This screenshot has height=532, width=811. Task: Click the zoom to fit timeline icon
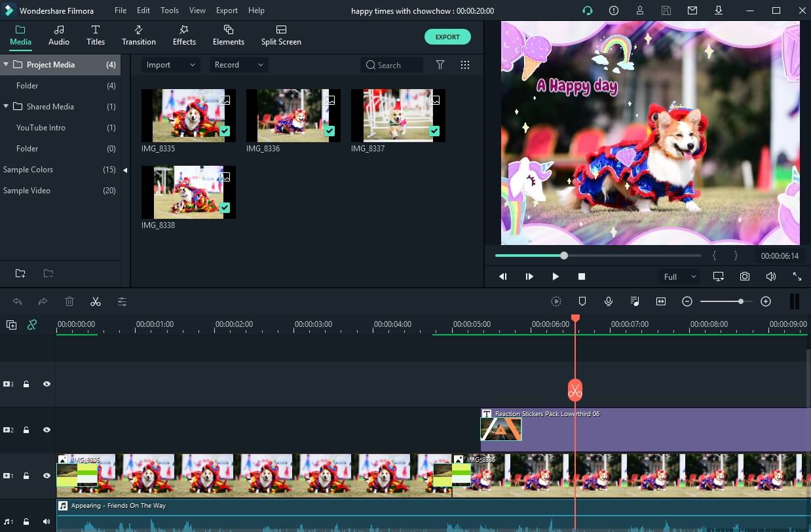(x=661, y=301)
